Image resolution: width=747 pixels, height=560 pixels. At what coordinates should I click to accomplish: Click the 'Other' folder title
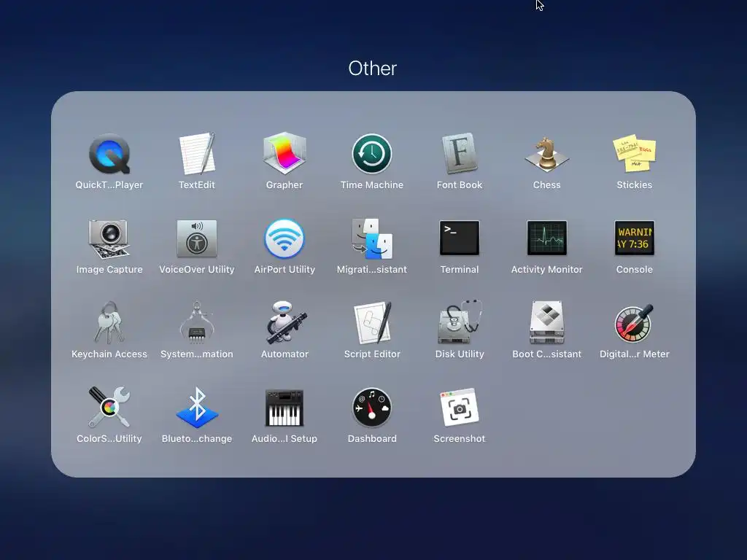tap(373, 69)
